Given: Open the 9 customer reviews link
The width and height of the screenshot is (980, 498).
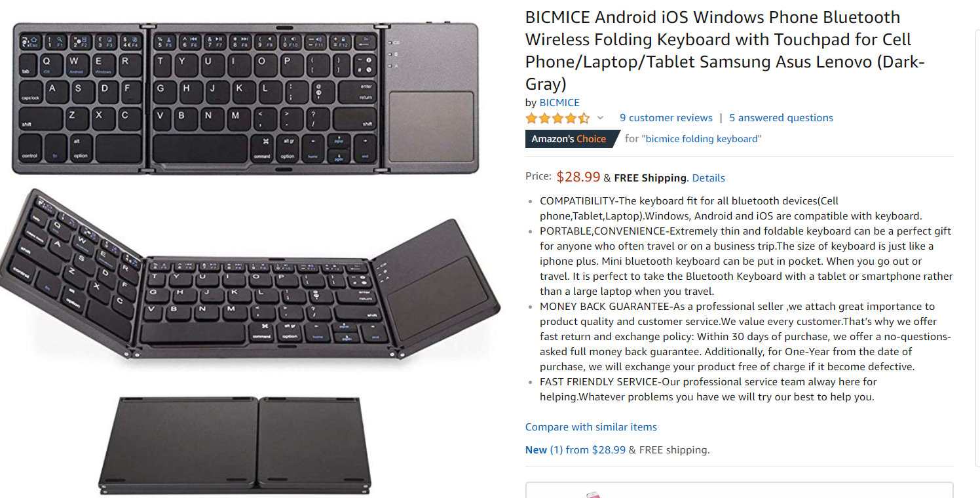Looking at the screenshot, I should (x=666, y=118).
